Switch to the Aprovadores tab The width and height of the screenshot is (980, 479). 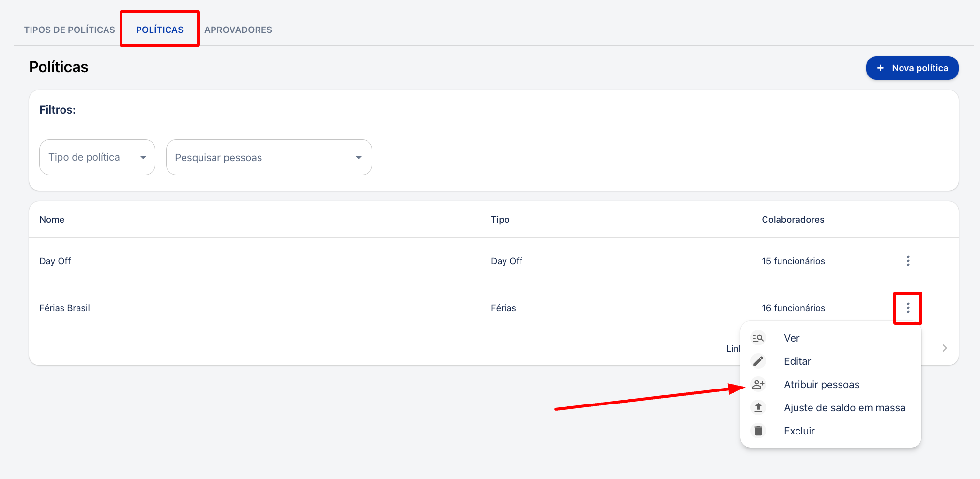coord(238,30)
